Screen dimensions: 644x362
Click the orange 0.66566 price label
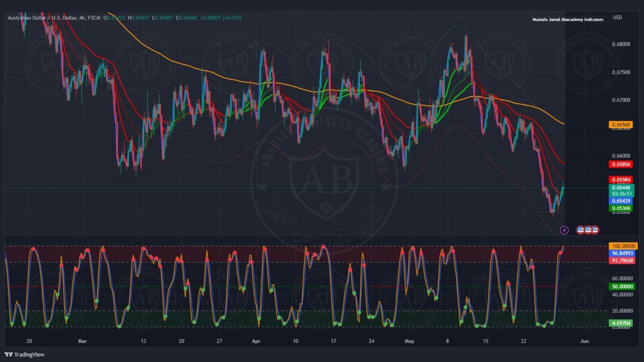(621, 125)
